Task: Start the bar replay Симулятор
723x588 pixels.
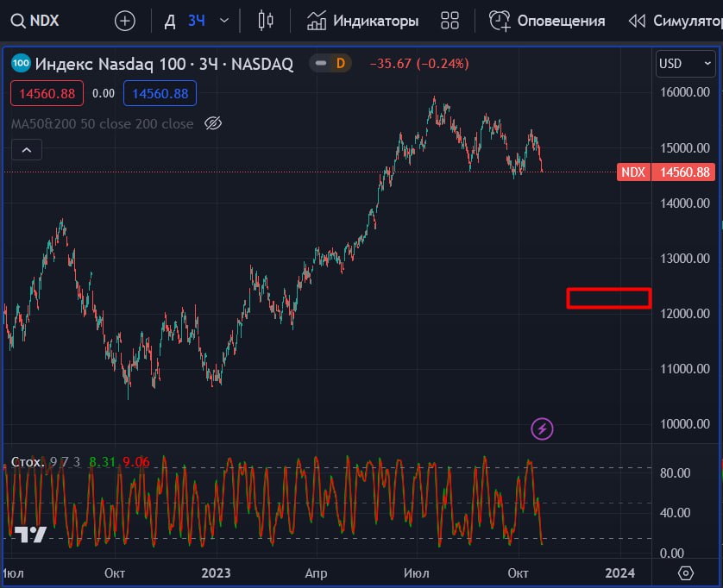Action: 676,21
